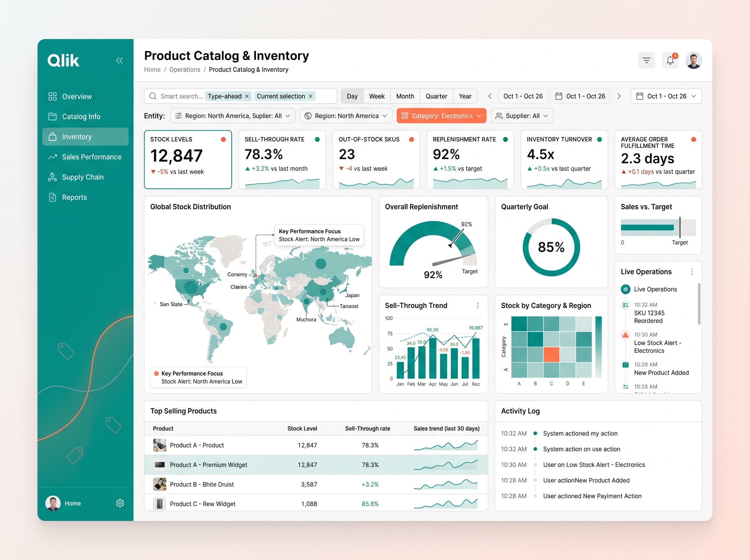Select the Quarter time granularity
This screenshot has height=560, width=750.
pos(436,96)
